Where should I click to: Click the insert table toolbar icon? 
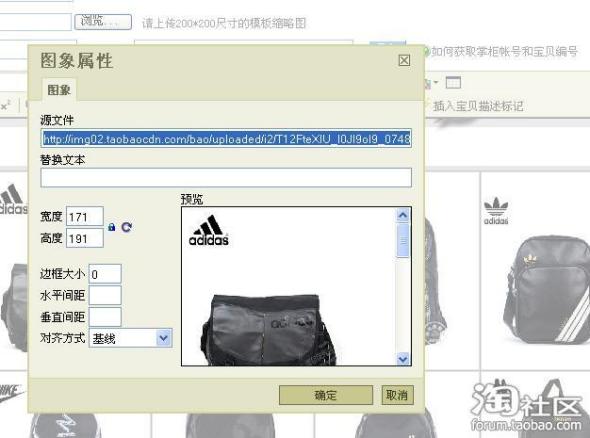[453, 82]
